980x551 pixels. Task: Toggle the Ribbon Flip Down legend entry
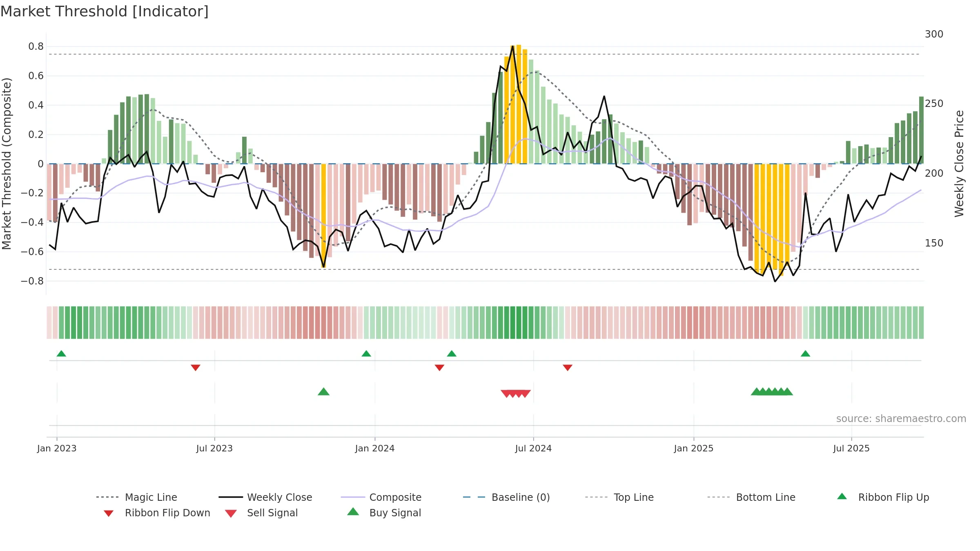click(157, 513)
